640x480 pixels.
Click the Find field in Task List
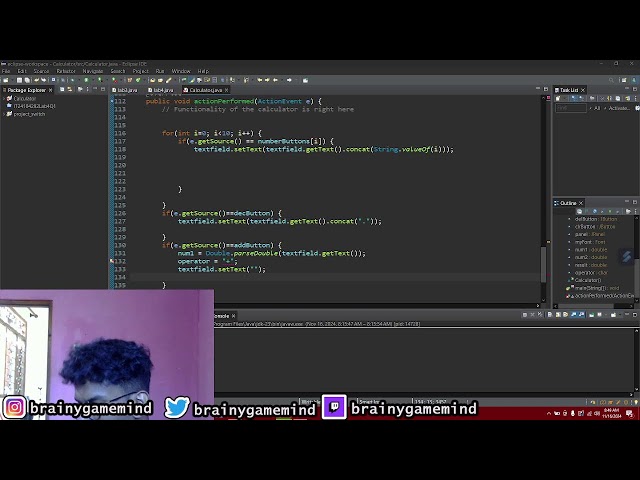571,108
